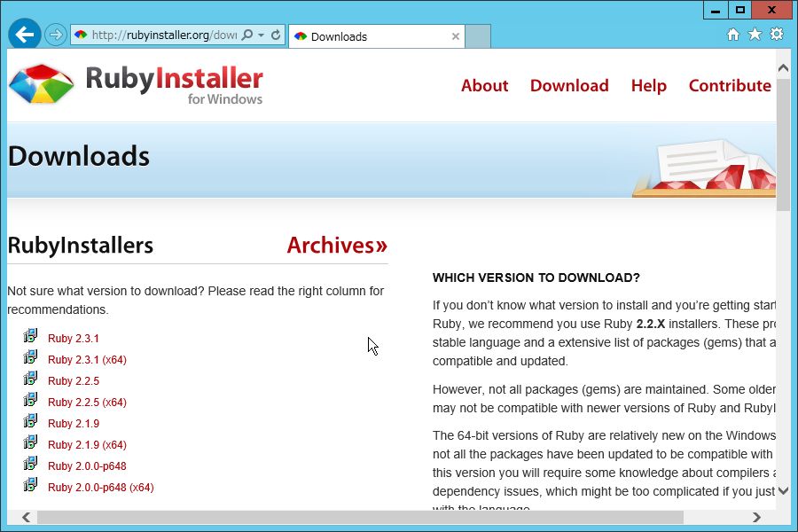798x532 pixels.
Task: Download Ruby 2.3.1 (x64) link
Action: click(87, 360)
